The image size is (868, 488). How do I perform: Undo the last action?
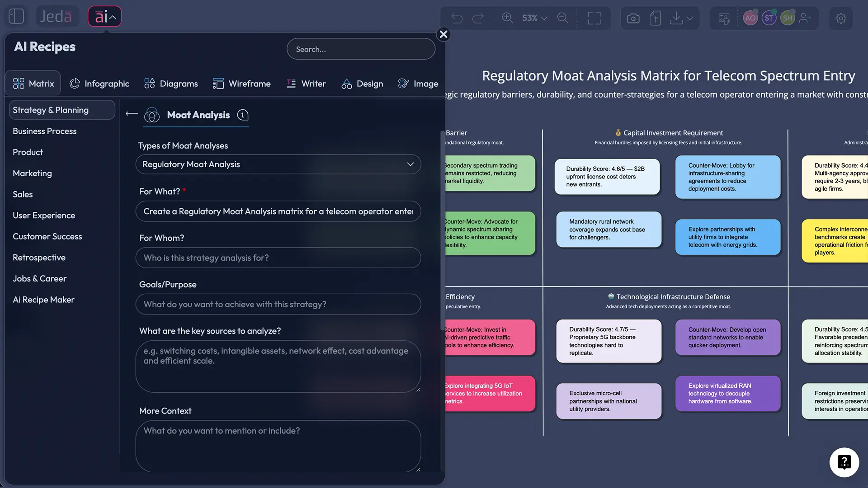pos(456,18)
